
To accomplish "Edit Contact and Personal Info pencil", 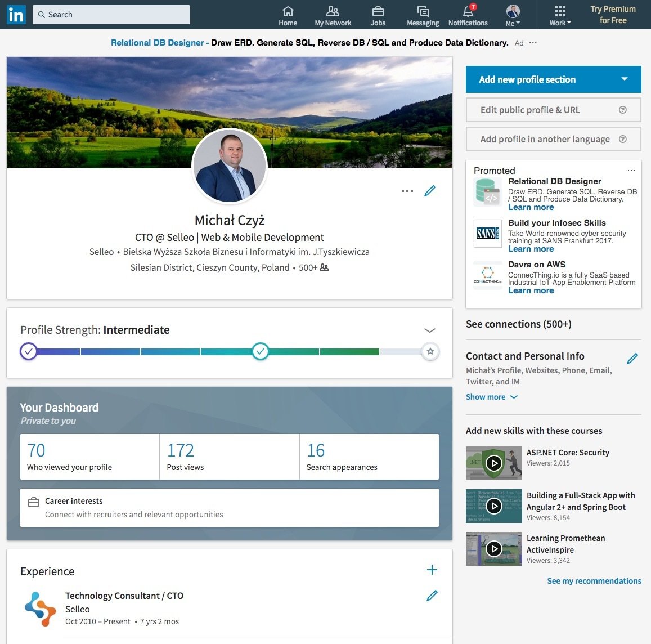I will tap(632, 358).
